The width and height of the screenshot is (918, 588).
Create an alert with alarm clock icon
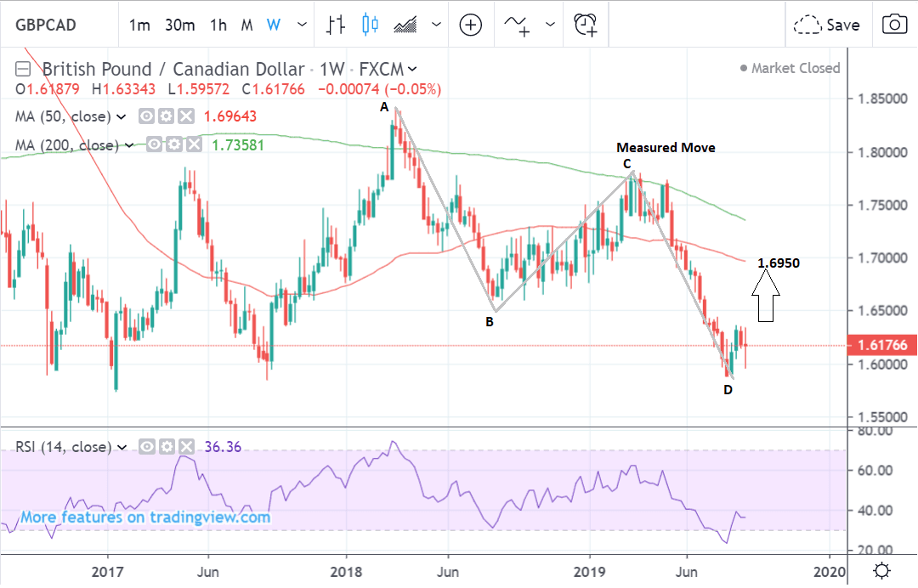pos(585,25)
